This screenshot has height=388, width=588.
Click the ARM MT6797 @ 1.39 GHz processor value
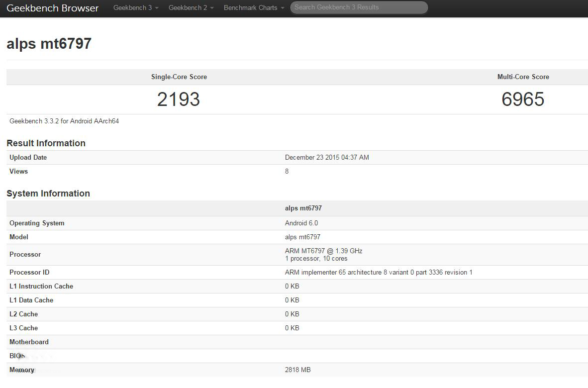(x=323, y=251)
